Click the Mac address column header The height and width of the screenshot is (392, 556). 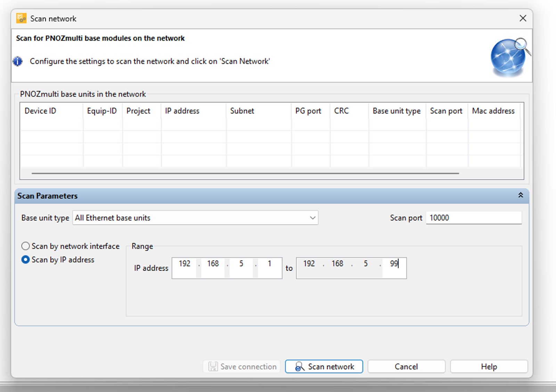pos(494,111)
